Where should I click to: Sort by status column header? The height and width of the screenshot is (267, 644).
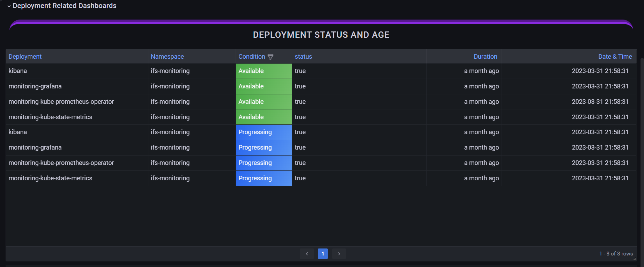[303, 57]
